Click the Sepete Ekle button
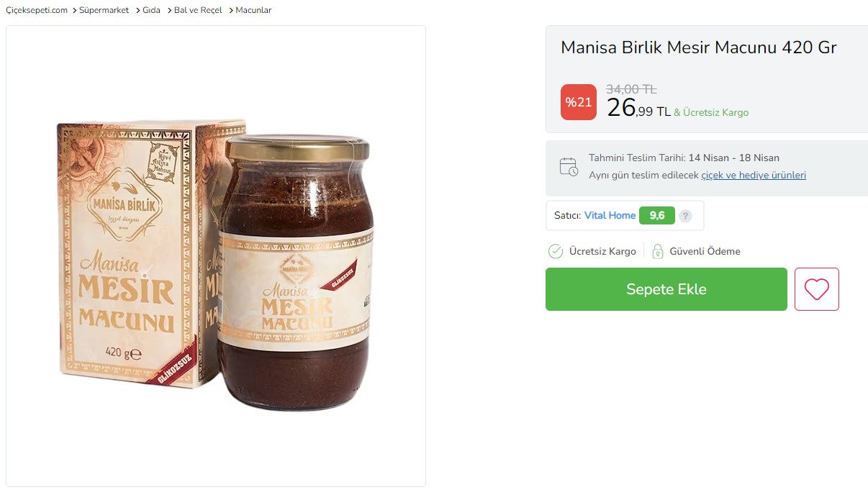 click(x=666, y=288)
